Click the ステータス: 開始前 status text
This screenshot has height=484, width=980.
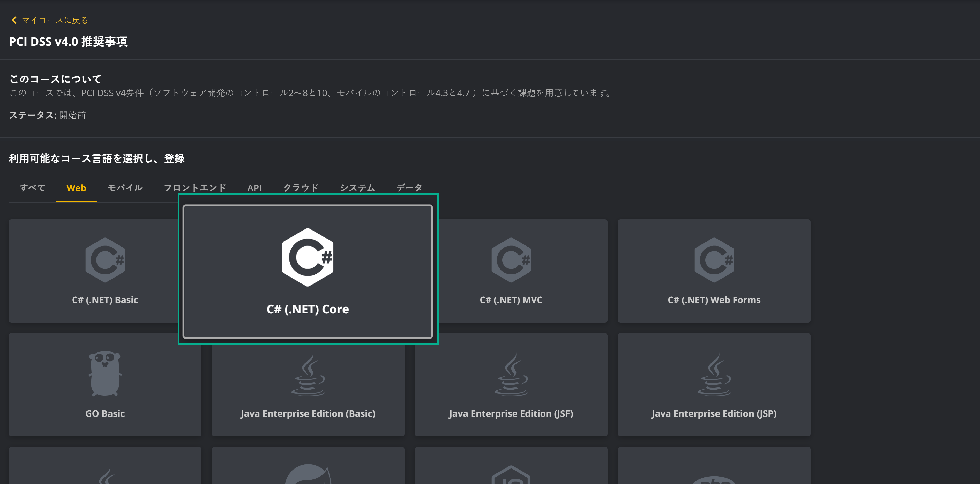point(47,115)
